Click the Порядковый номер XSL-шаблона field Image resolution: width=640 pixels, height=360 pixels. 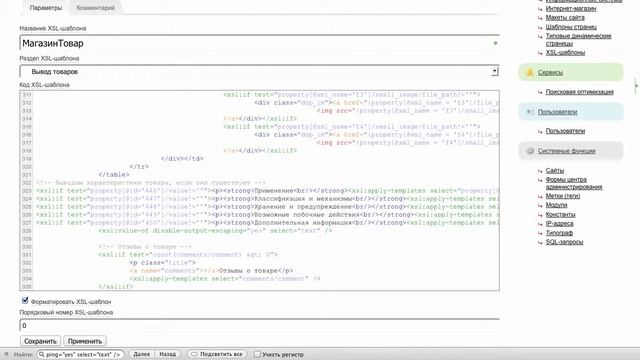(x=259, y=325)
